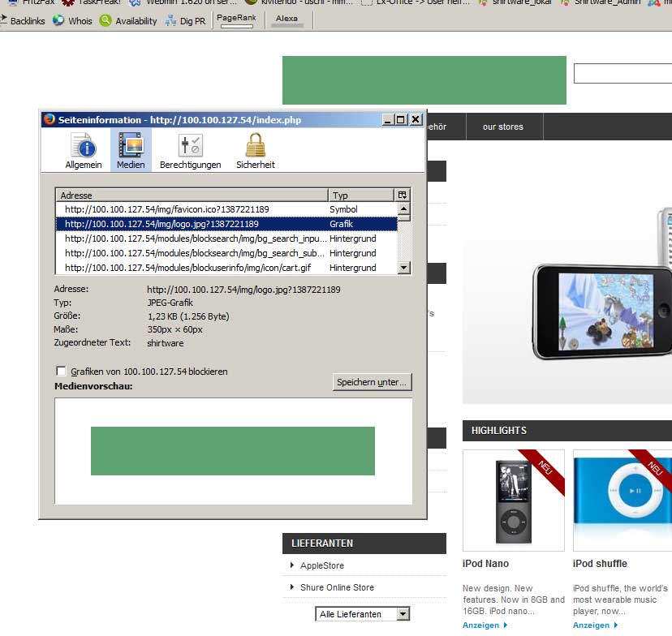
Task: Switch to the Berechtigungen tab
Action: (x=190, y=151)
